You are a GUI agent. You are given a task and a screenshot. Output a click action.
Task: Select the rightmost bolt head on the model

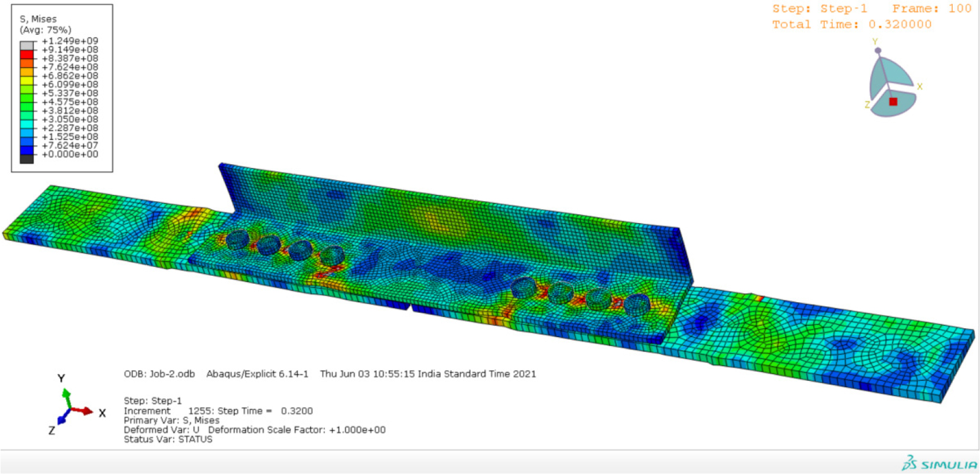[x=637, y=305]
